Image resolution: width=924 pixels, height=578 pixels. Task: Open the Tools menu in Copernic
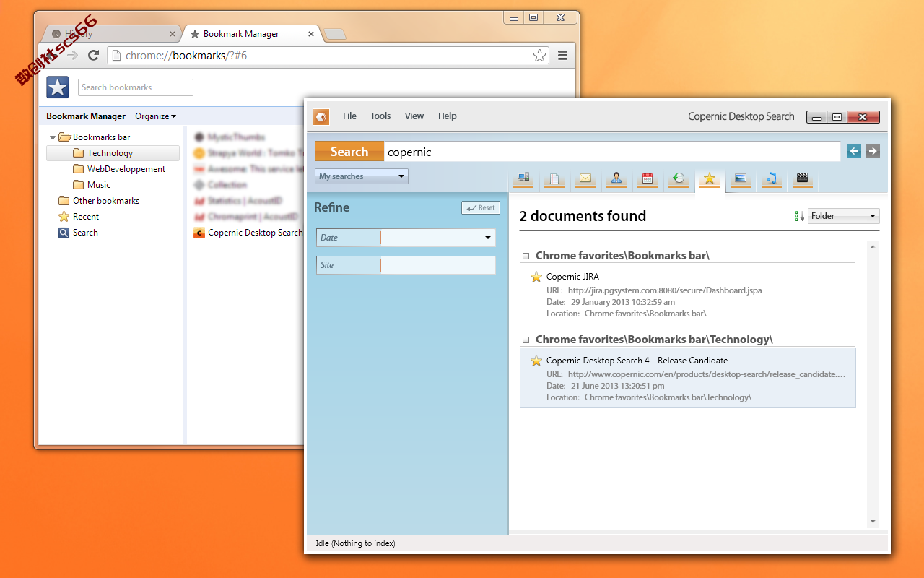click(x=380, y=116)
